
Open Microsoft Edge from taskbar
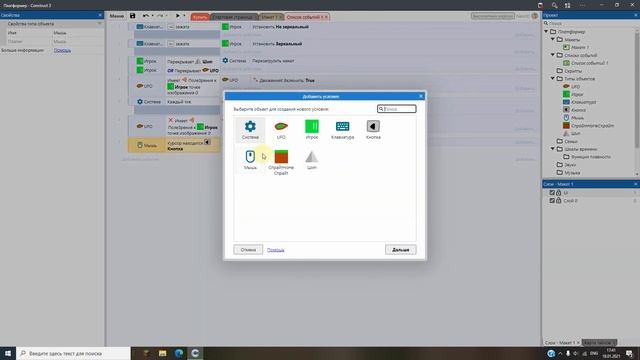(179, 353)
